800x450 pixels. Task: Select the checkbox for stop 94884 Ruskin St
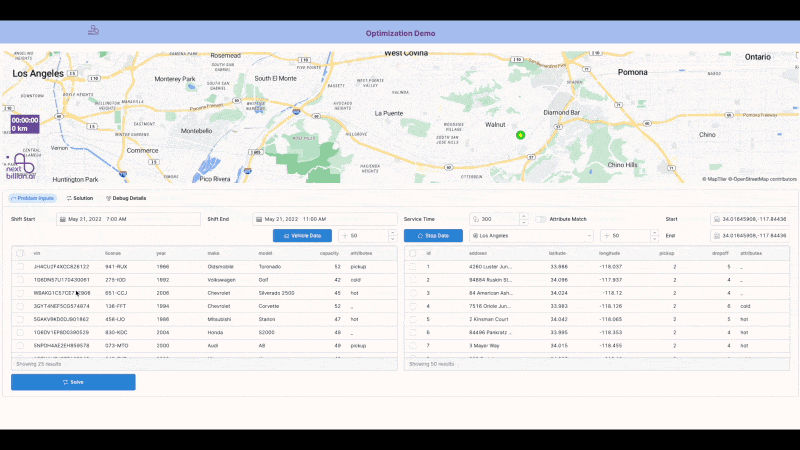point(413,280)
